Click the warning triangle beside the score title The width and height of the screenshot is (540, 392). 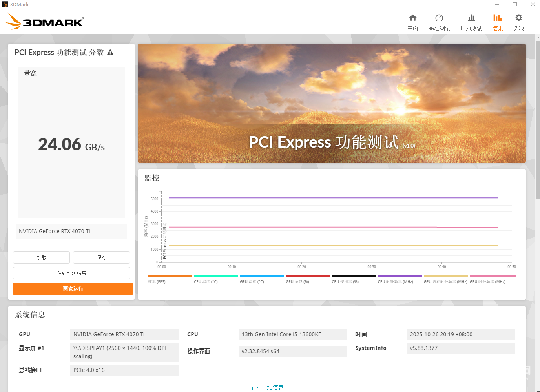click(110, 53)
